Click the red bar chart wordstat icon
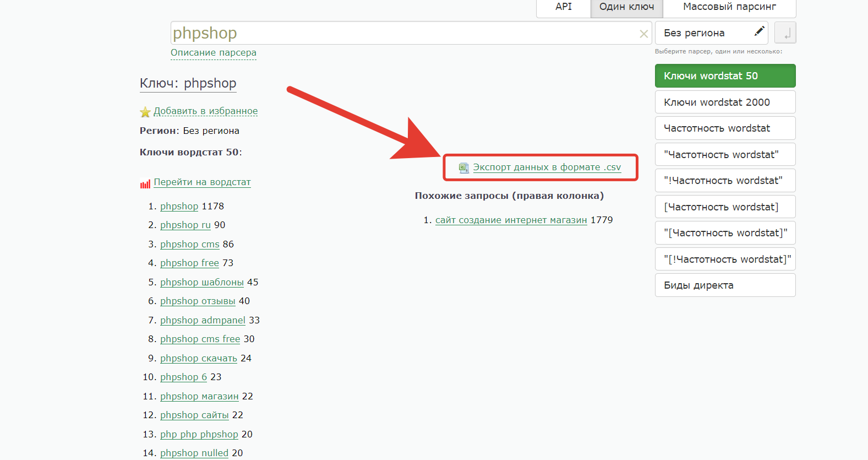 coord(145,184)
